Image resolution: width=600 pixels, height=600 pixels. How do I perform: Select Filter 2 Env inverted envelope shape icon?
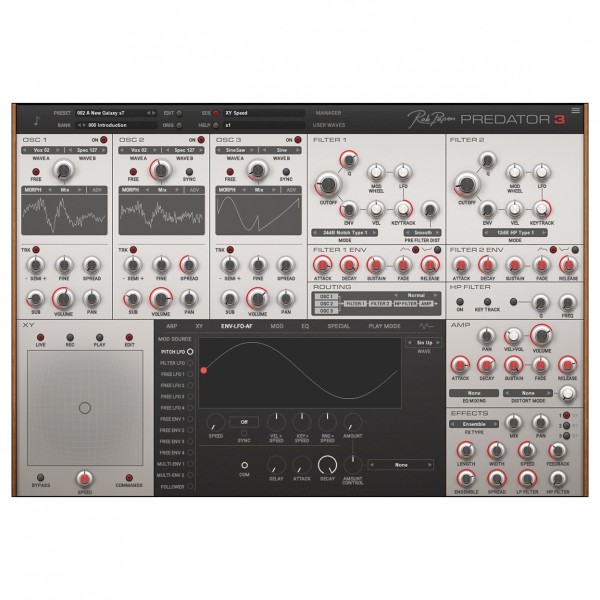tap(564, 250)
